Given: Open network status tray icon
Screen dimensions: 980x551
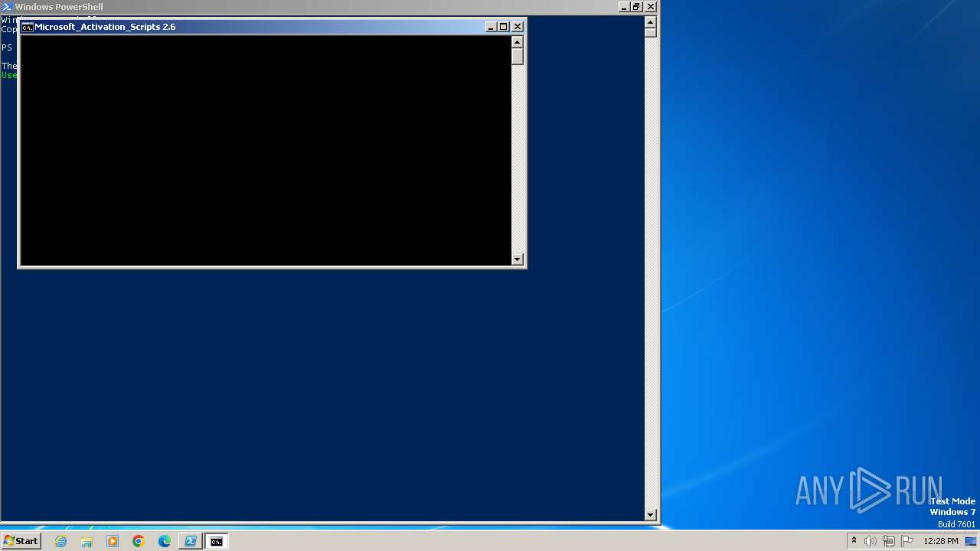Looking at the screenshot, I should 889,541.
